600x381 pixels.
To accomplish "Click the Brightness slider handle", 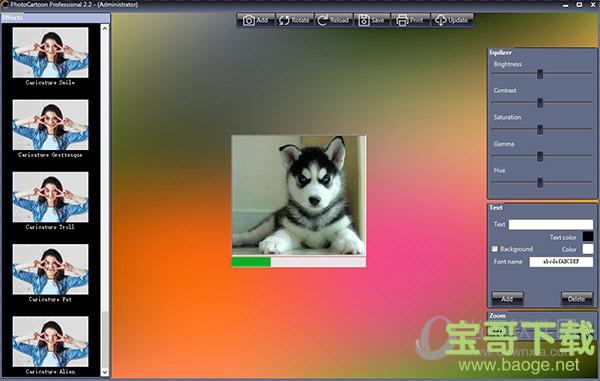I will 540,74.
